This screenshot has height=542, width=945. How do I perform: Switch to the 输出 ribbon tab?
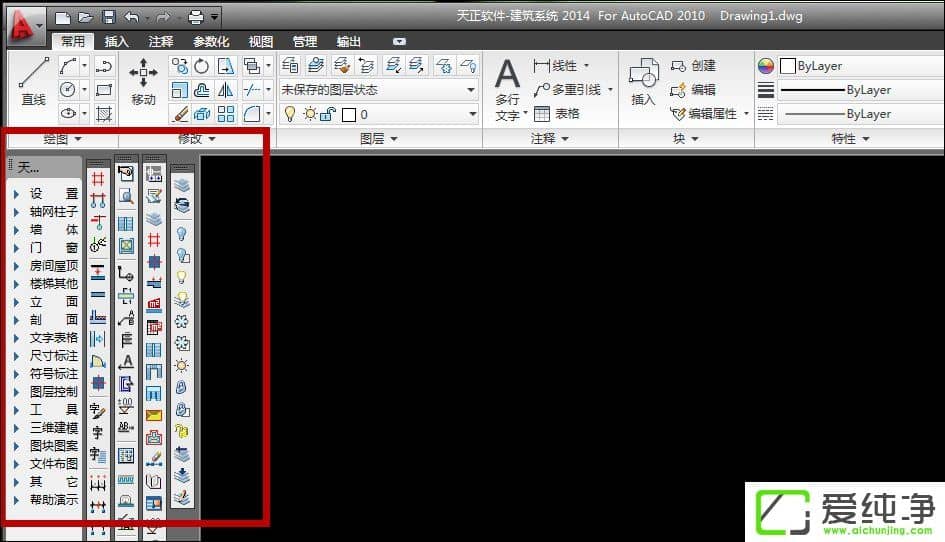[x=348, y=42]
